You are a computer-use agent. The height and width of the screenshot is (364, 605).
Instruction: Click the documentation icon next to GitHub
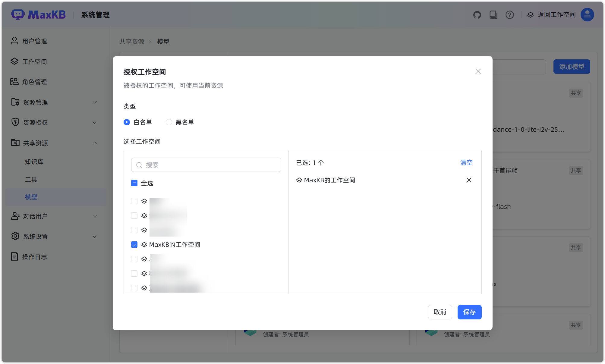click(x=493, y=14)
